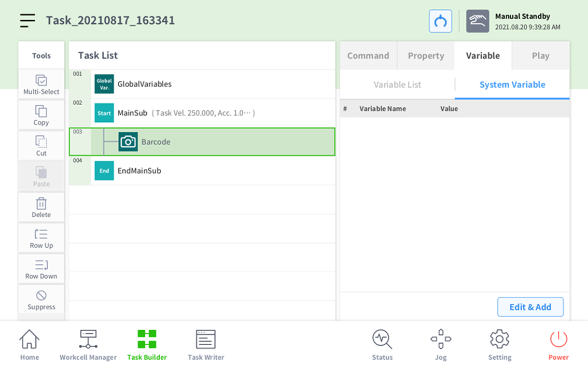Screen dimensions: 588x367
Task: Click the Cut tool
Action: [41, 146]
